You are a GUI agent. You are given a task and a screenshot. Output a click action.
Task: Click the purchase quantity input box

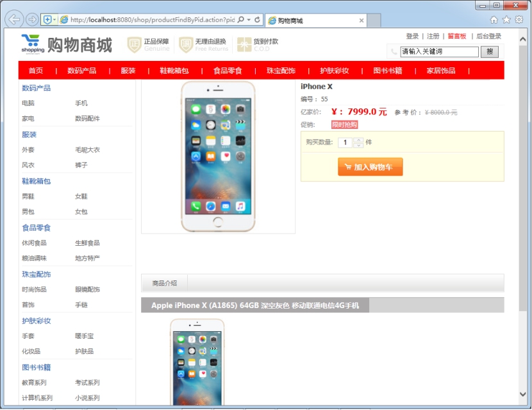(345, 142)
